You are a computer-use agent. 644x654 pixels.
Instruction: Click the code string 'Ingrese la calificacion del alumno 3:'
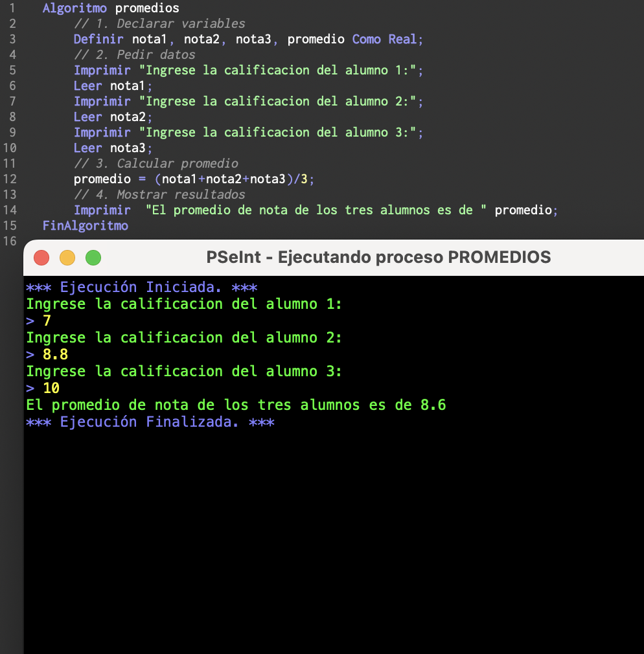[277, 132]
